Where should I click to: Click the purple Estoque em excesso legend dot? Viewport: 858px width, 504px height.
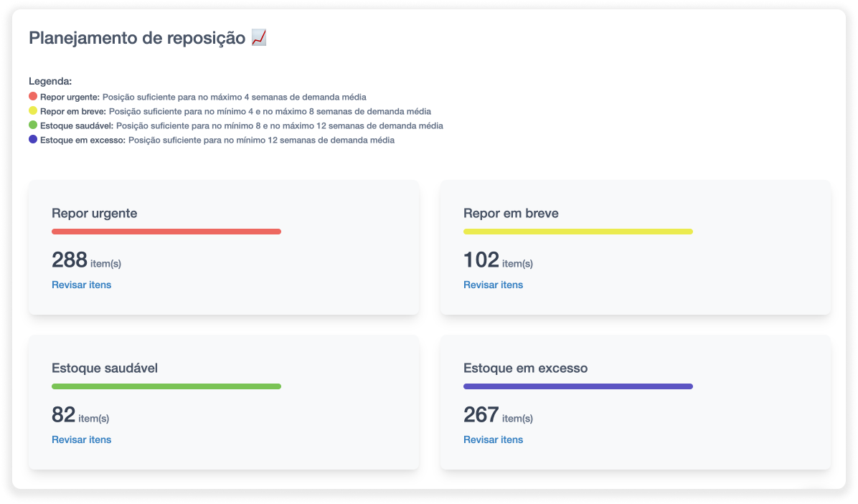click(33, 140)
